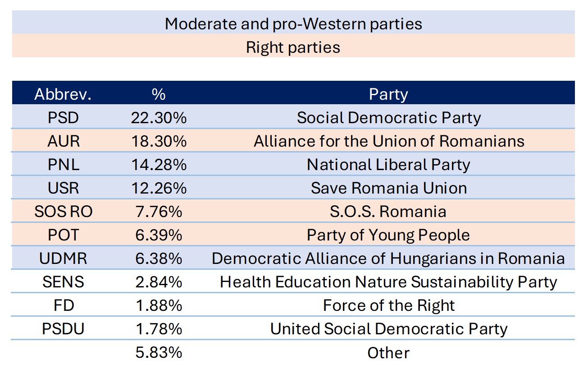Image resolution: width=588 pixels, height=365 pixels.
Task: Click the UDMR abbreviation cell
Action: (63, 259)
